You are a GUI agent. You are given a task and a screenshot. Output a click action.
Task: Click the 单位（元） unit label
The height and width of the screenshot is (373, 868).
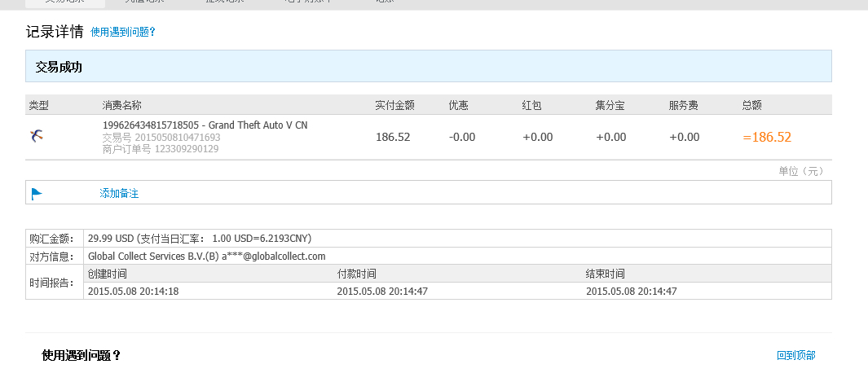[801, 171]
